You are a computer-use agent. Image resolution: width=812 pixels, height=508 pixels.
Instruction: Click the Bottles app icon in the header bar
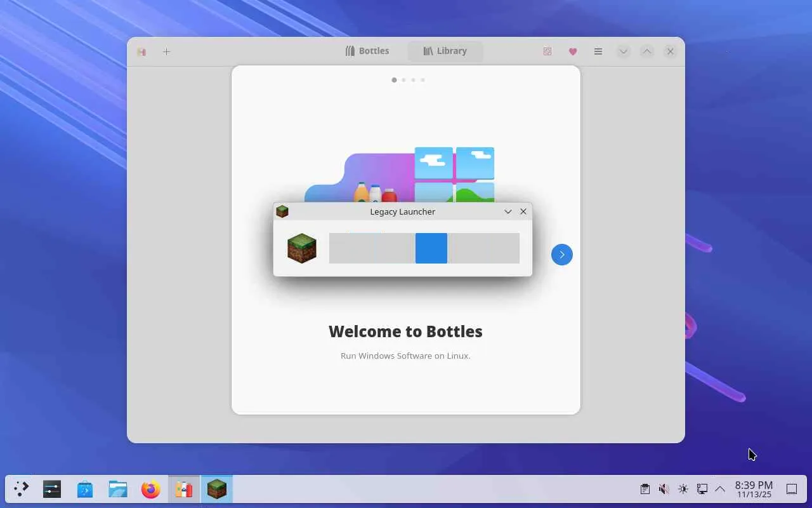point(141,51)
